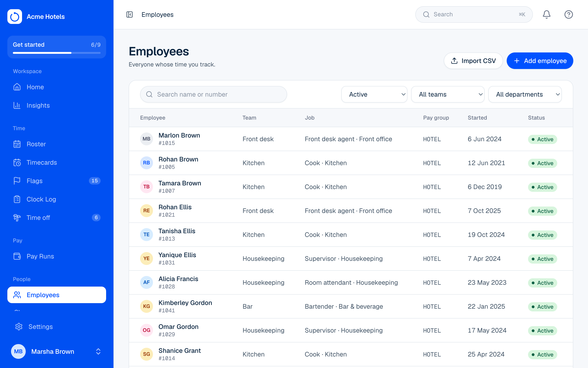Open the help question mark icon
588x368 pixels.
[x=568, y=14]
